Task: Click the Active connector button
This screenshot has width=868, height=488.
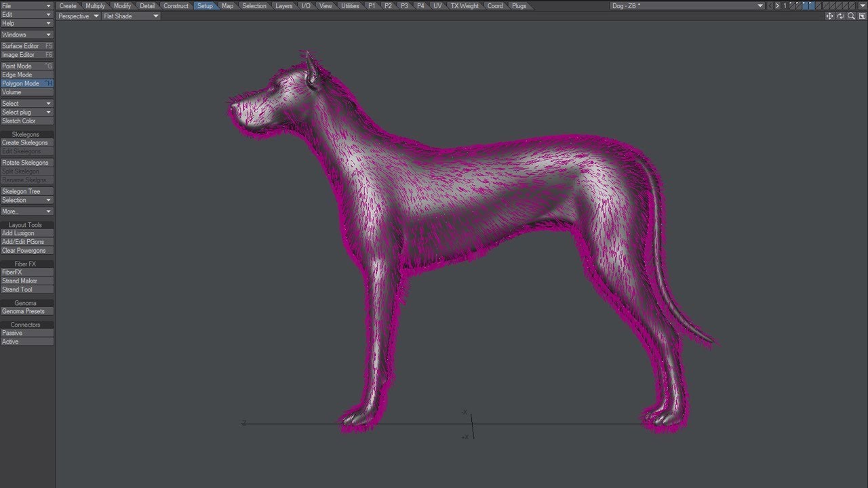Action: [x=27, y=342]
